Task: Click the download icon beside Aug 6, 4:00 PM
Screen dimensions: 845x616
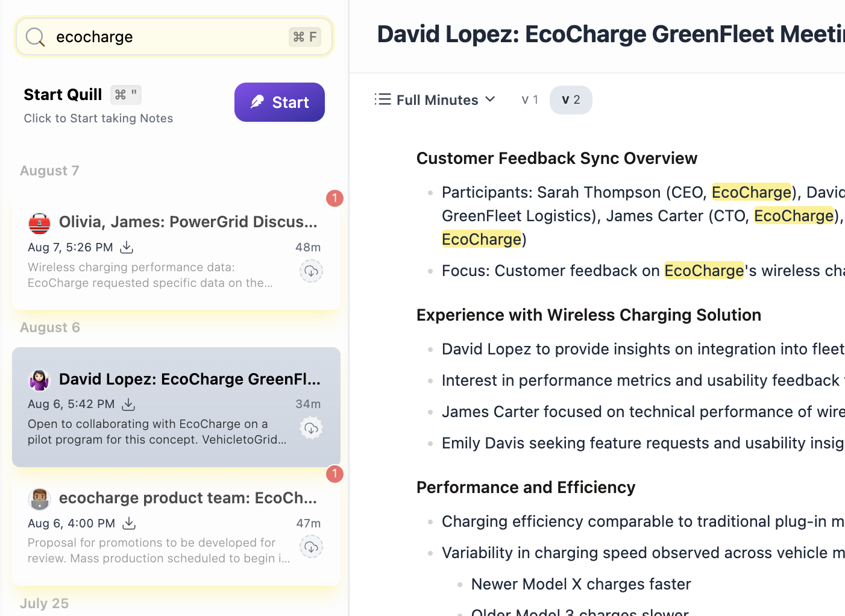Action: point(129,523)
